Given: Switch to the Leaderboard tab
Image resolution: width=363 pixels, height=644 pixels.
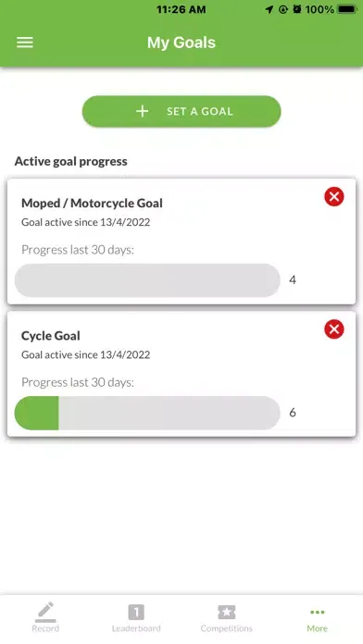Looking at the screenshot, I should tap(136, 617).
